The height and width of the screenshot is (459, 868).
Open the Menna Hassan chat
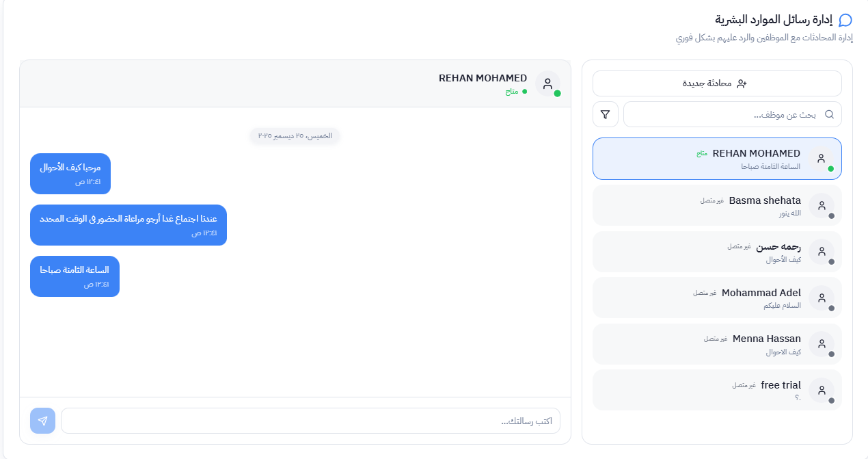tap(718, 344)
